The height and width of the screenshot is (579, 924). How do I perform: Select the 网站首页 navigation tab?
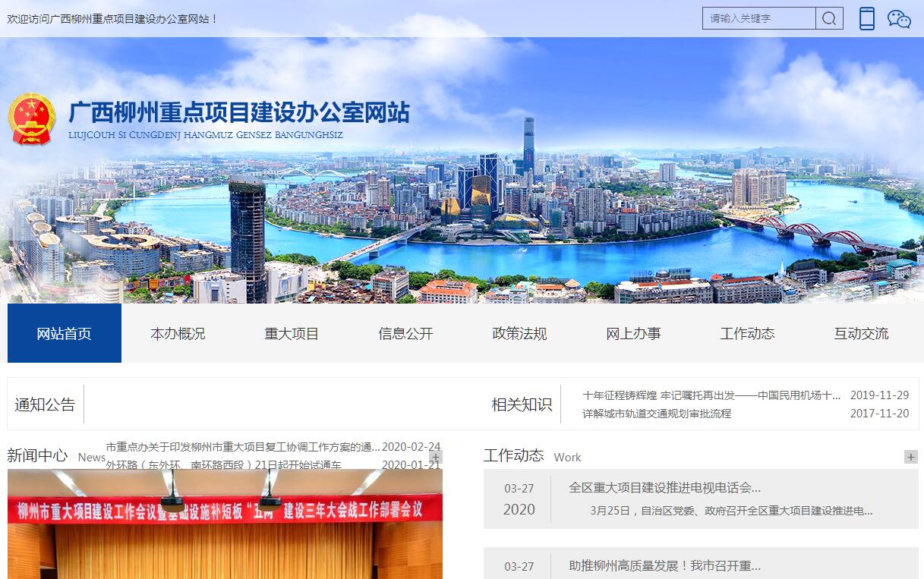point(65,333)
